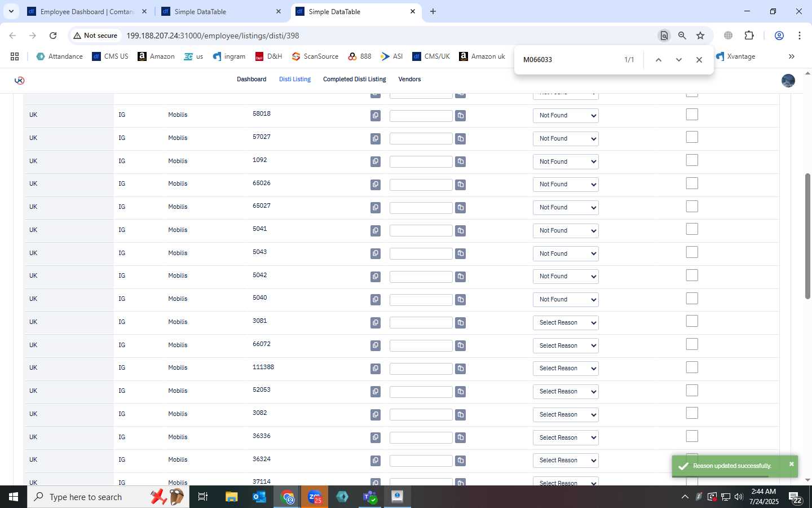Click the input field in row 5043

tap(421, 254)
